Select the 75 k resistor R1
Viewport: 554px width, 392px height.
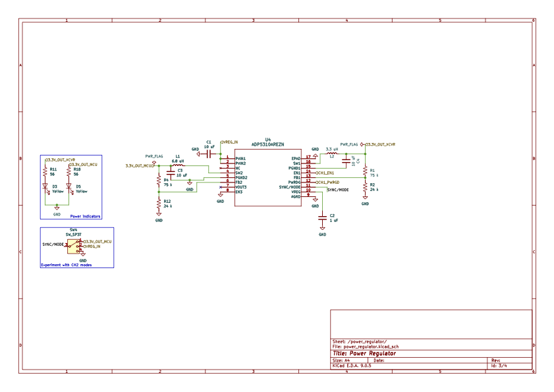[x=366, y=171]
